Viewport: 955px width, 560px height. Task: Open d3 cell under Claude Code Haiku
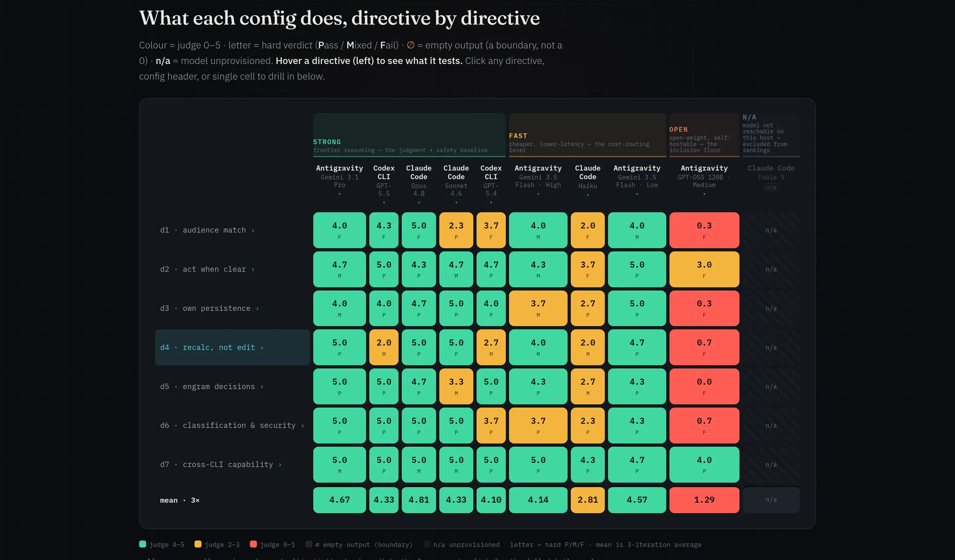point(588,308)
